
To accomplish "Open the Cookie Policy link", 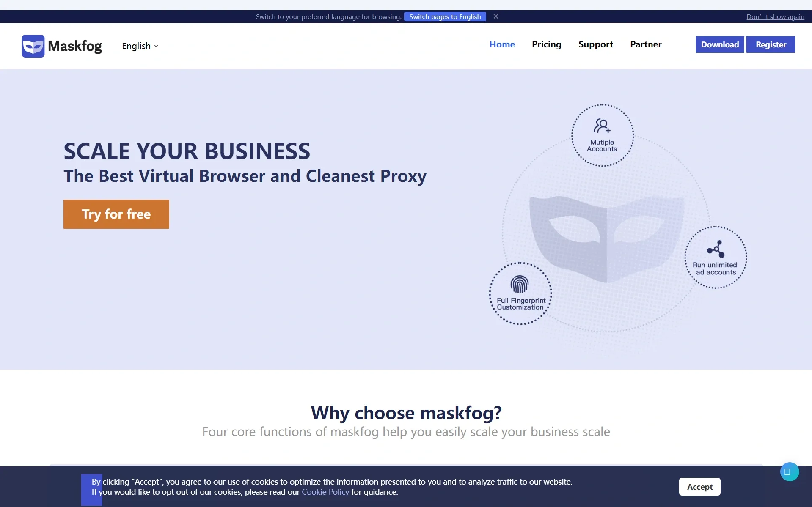I will click(325, 492).
